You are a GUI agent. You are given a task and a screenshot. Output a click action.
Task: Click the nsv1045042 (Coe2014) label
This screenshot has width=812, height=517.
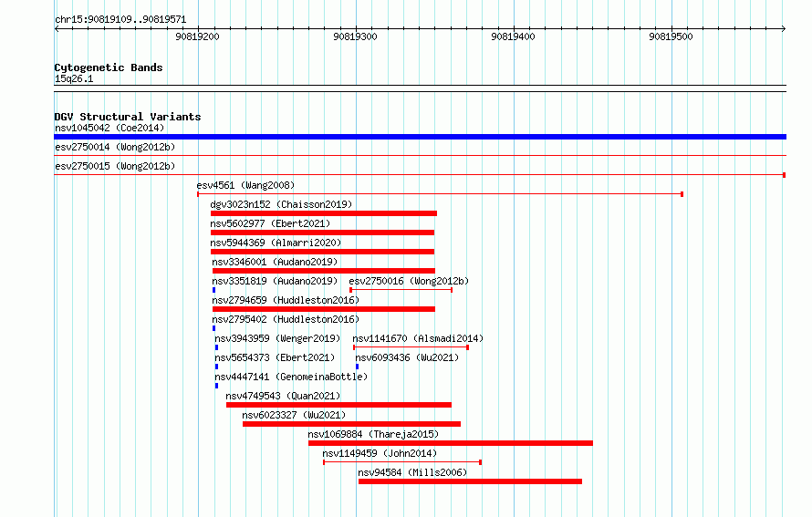point(109,128)
